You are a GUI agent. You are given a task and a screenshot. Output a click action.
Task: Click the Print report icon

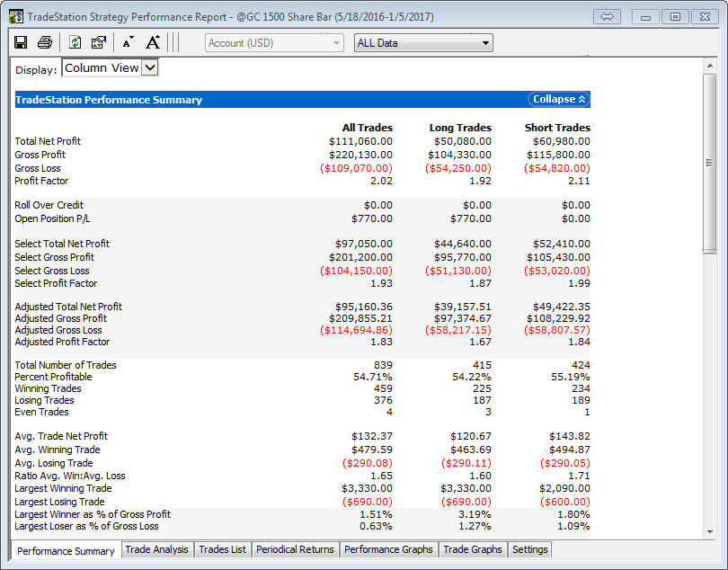point(44,42)
